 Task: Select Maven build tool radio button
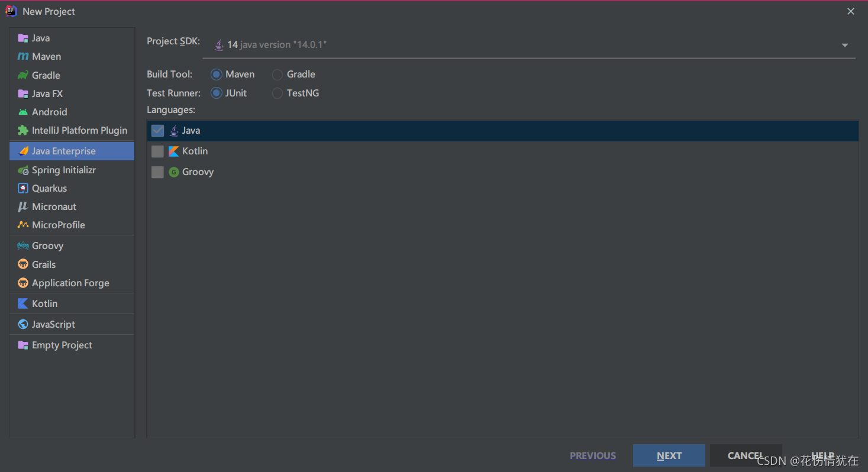point(216,75)
